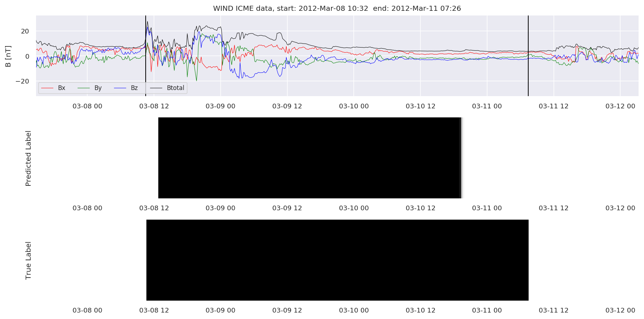The width and height of the screenshot is (644, 319).
Task: Select the Btotal legend entry
Action: click(x=167, y=88)
